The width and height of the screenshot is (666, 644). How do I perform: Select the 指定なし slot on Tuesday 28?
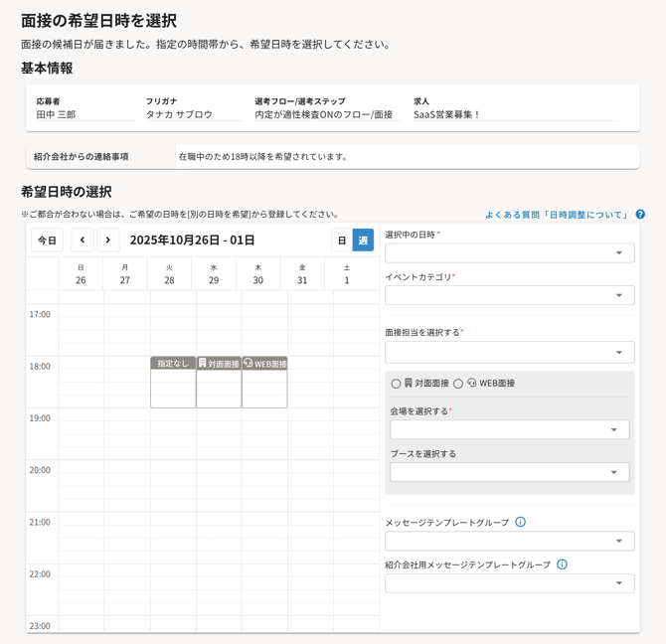click(173, 382)
